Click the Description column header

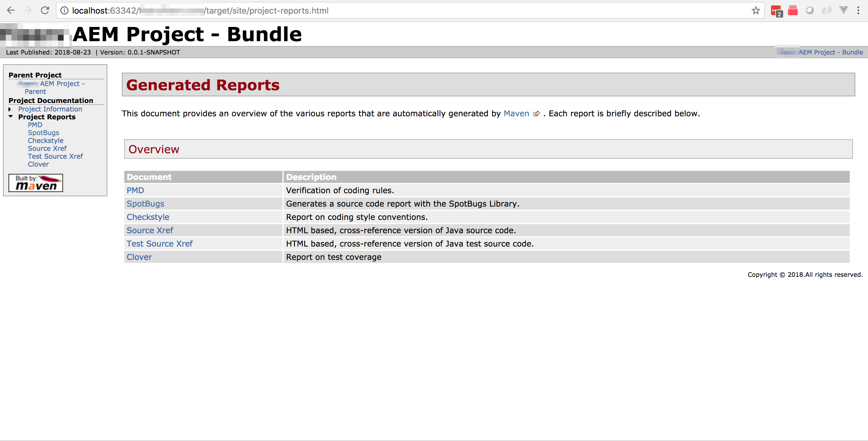click(566, 177)
